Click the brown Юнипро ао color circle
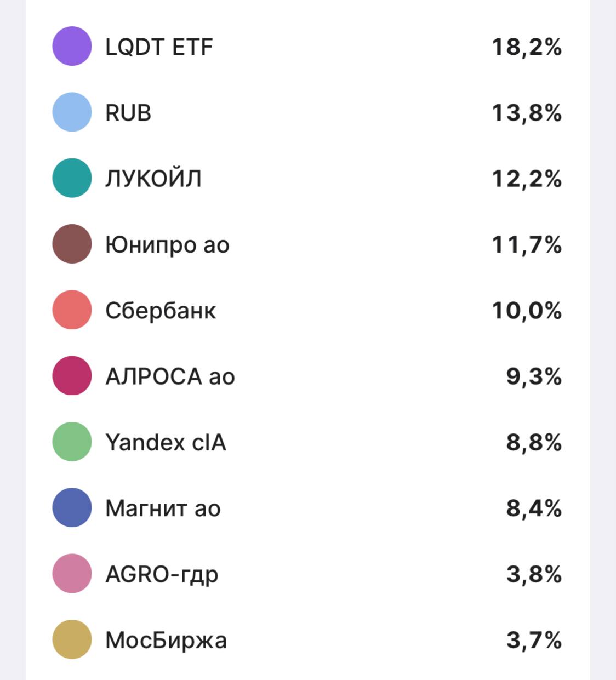Screen dimensions: 616x680 (x=72, y=244)
